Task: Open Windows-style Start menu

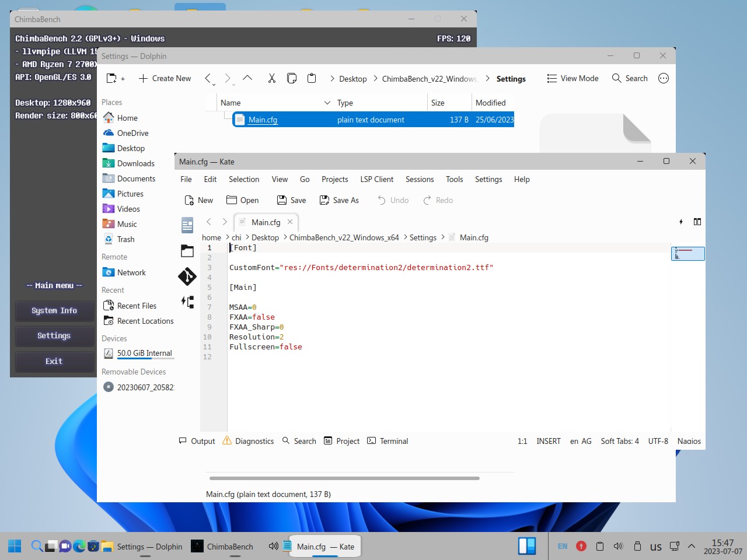Action: coord(15,546)
